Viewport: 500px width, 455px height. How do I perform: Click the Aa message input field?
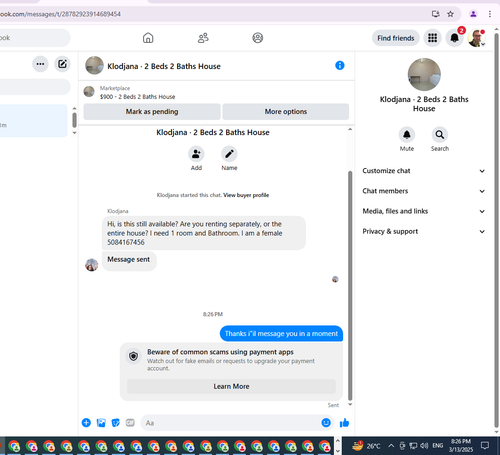click(x=231, y=423)
